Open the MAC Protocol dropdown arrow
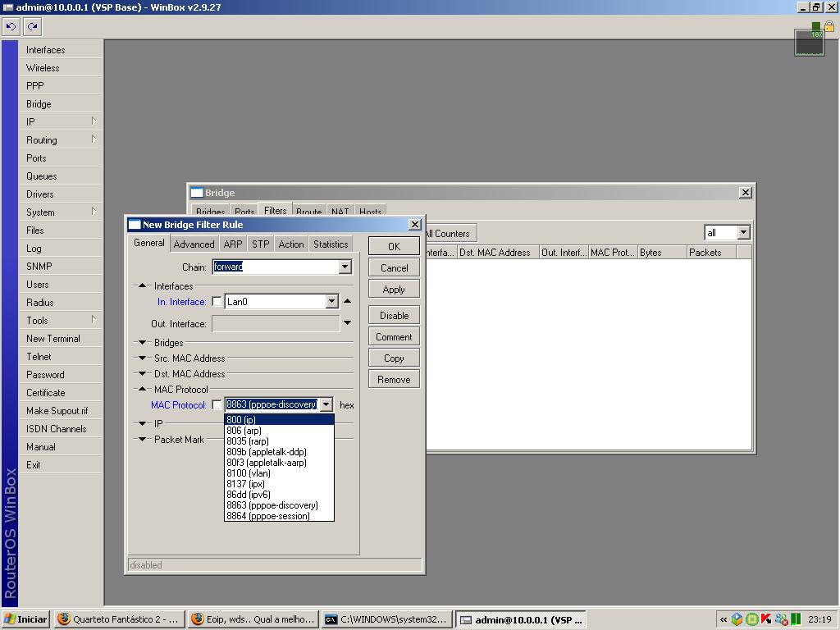This screenshot has width=840, height=630. [326, 404]
